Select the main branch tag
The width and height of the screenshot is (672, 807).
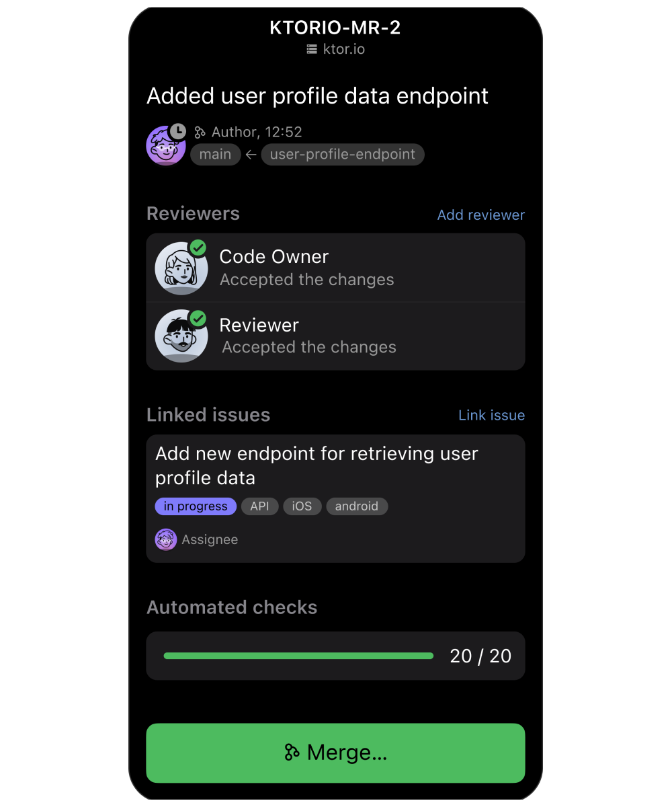coord(216,155)
